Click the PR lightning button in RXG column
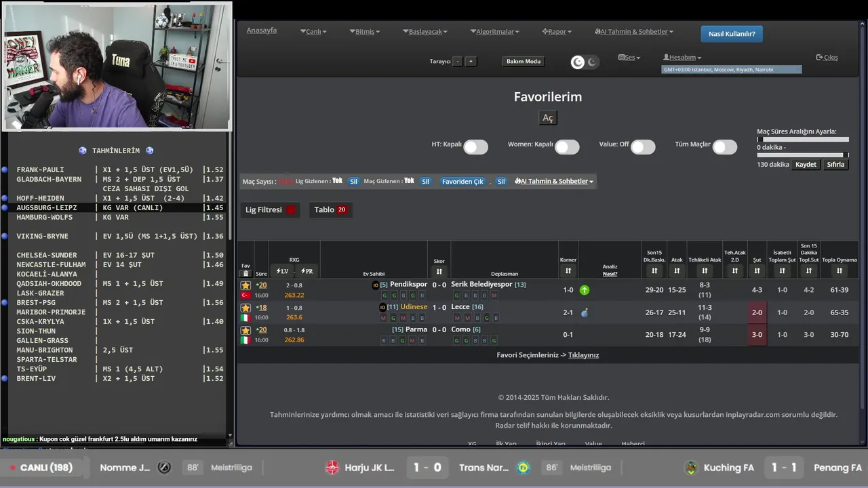The width and height of the screenshot is (868, 488). click(307, 271)
